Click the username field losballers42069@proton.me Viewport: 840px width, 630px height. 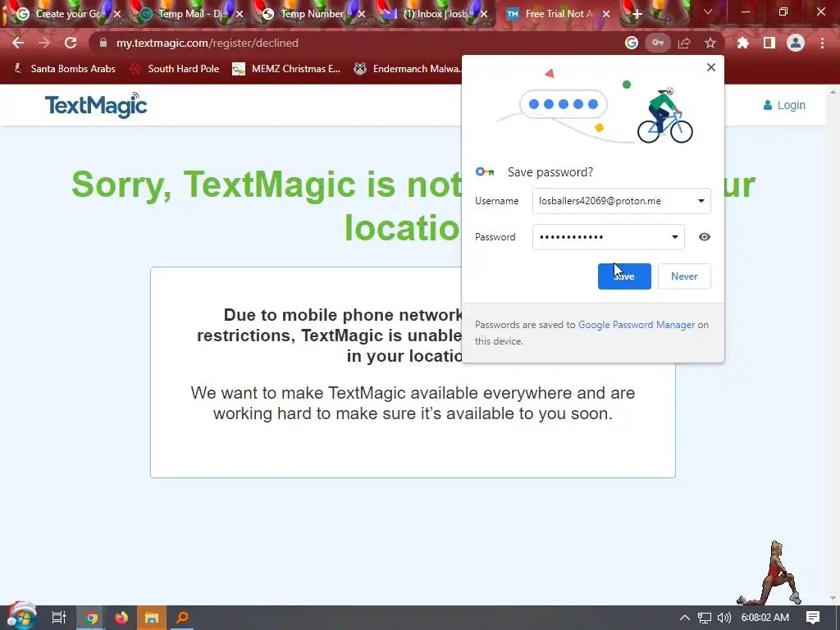(x=622, y=201)
